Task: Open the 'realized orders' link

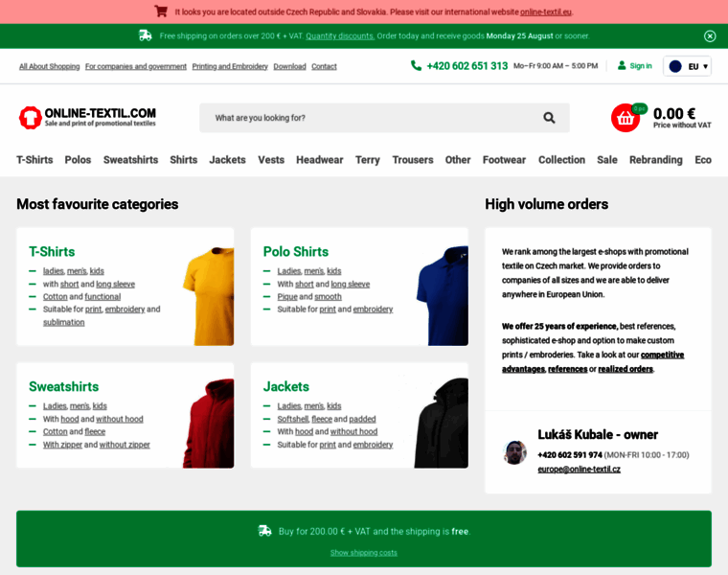Action: coord(626,369)
